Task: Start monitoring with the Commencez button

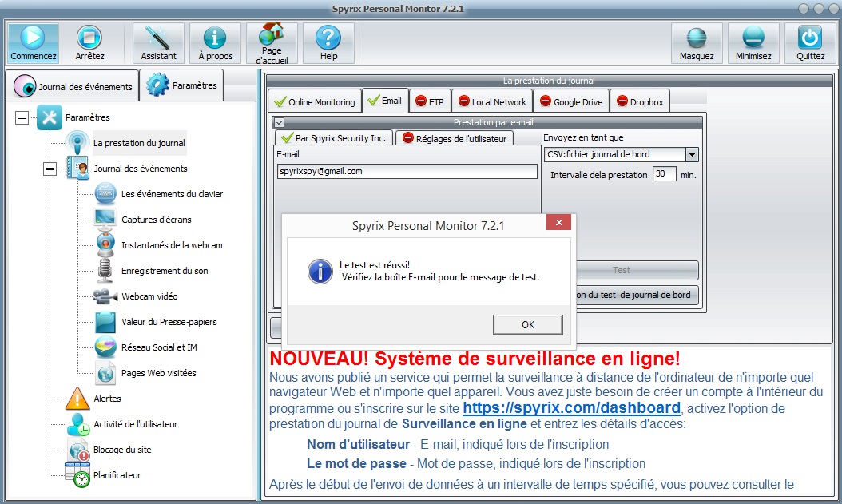Action: 34,43
